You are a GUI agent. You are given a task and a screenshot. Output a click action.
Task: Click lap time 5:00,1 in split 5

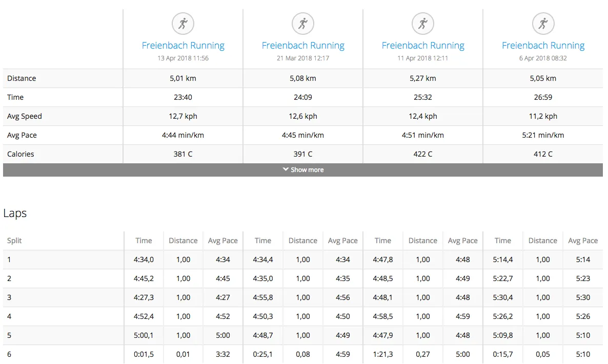tap(144, 335)
